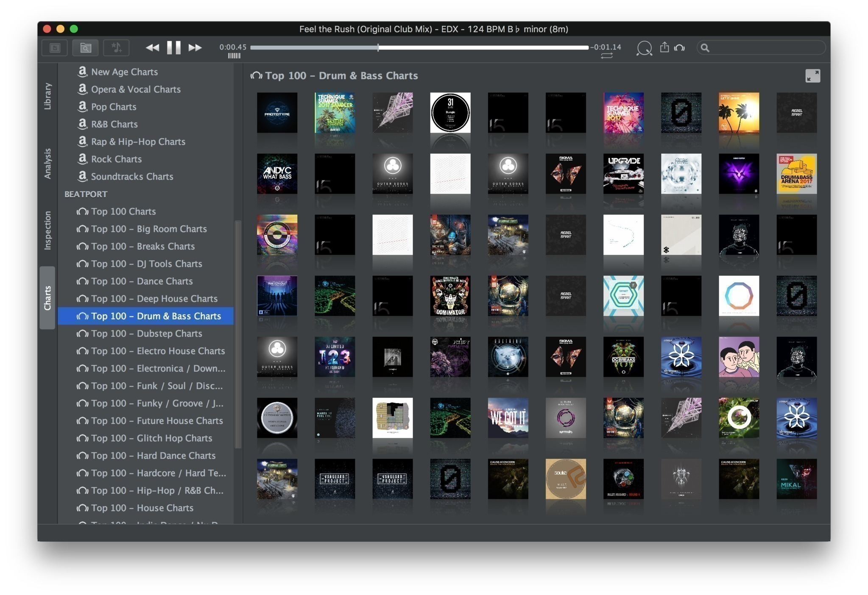868x595 pixels.
Task: Toggle the leftmost artwork panel button
Action: point(55,47)
